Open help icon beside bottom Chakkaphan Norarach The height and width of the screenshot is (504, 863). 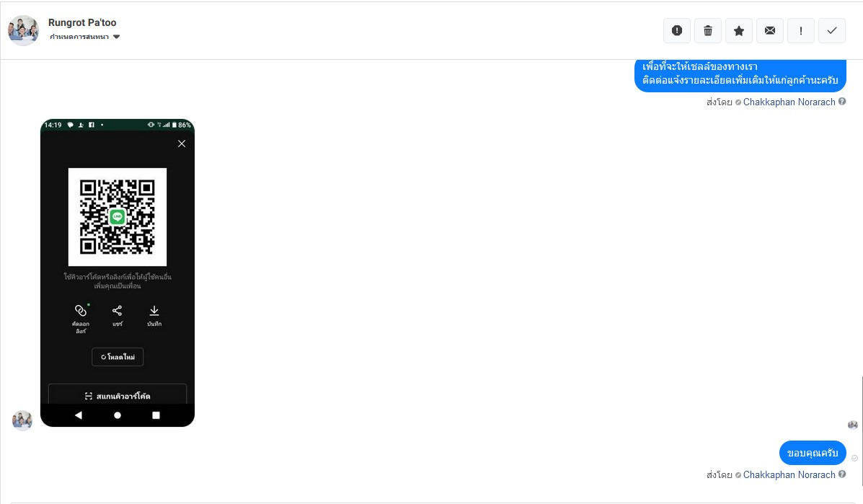[842, 474]
